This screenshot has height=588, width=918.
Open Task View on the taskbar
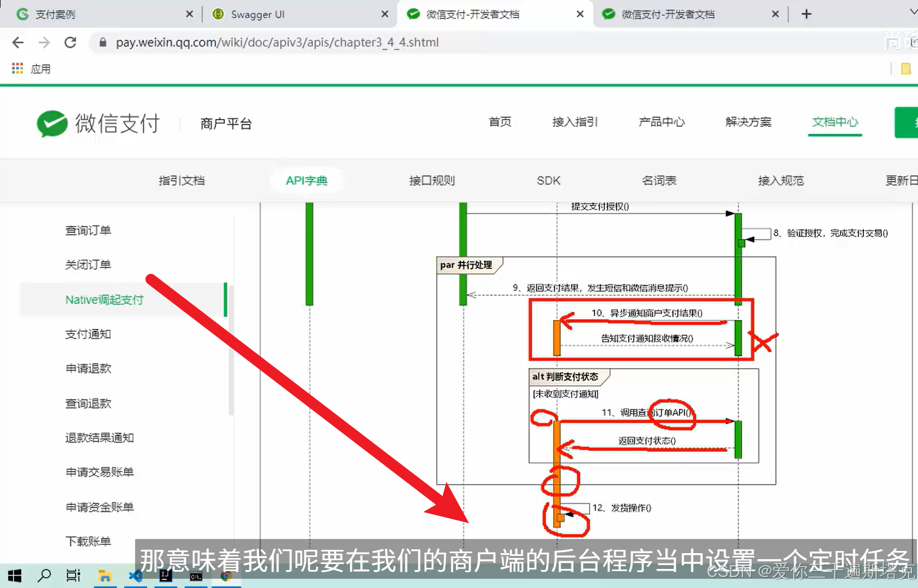74,575
